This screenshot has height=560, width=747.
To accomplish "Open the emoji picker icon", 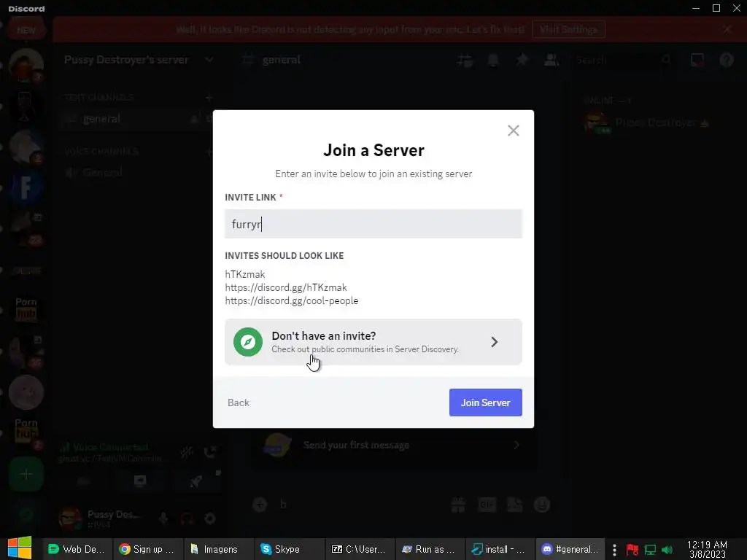I will point(542,505).
